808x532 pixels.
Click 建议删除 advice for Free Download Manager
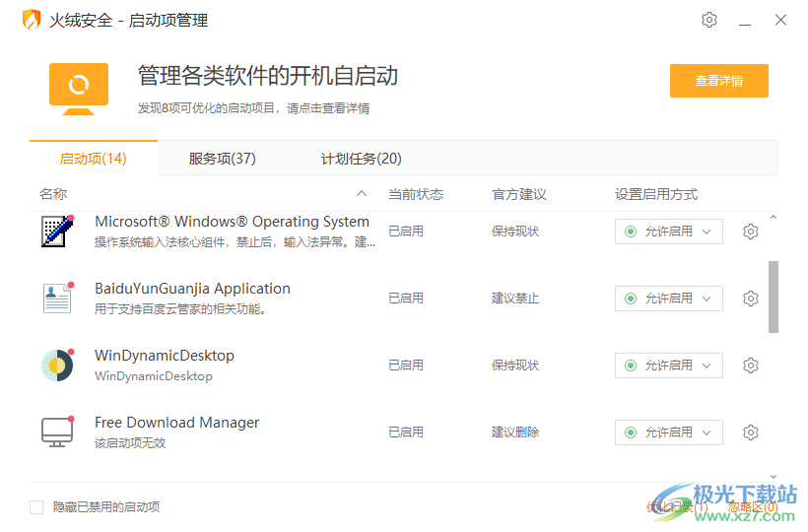(x=514, y=432)
